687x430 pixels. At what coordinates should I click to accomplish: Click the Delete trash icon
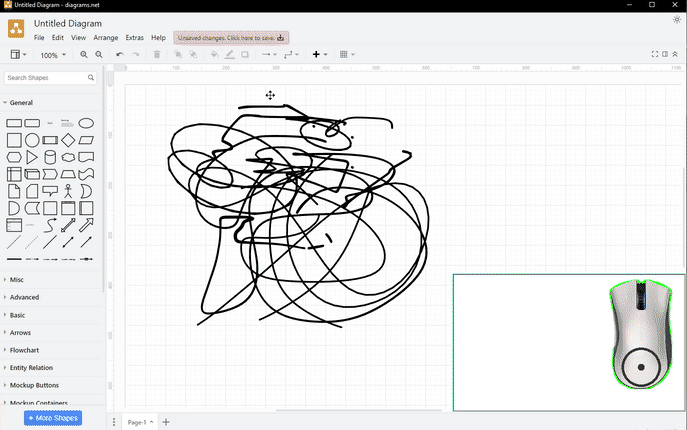point(157,54)
